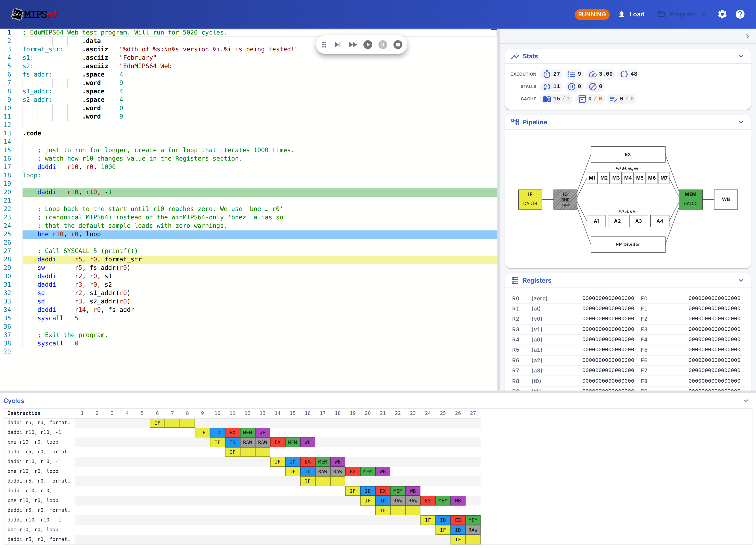
Task: Click the RAW stalls stat showing 11
Action: (551, 86)
